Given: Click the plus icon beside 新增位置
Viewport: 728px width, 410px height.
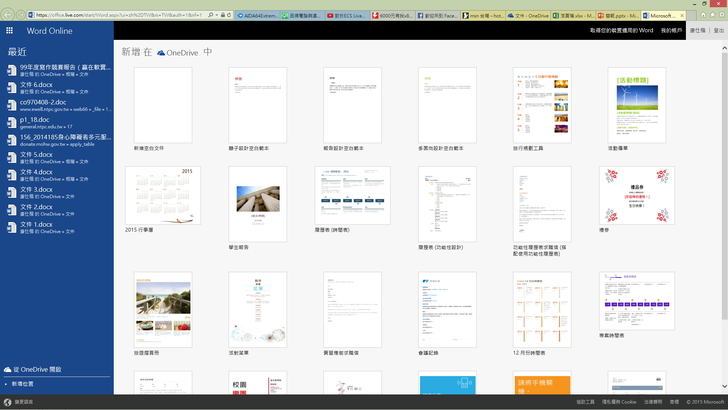Looking at the screenshot, I should (x=6, y=383).
